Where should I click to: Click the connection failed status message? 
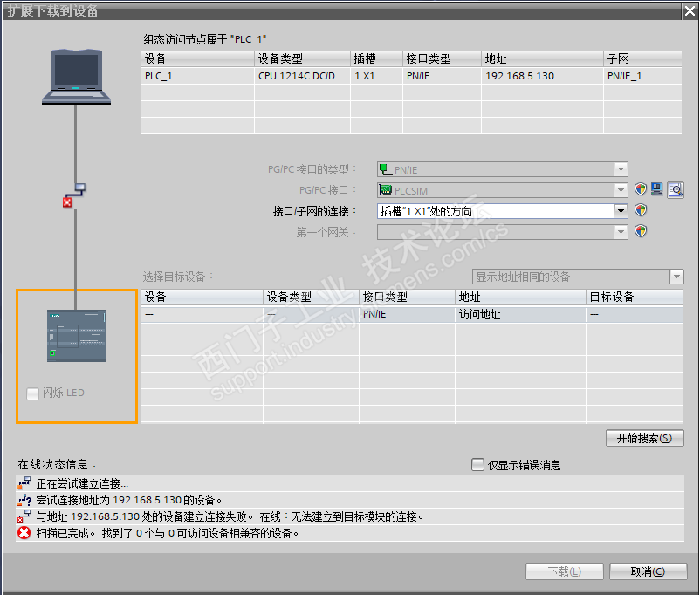coord(349,516)
